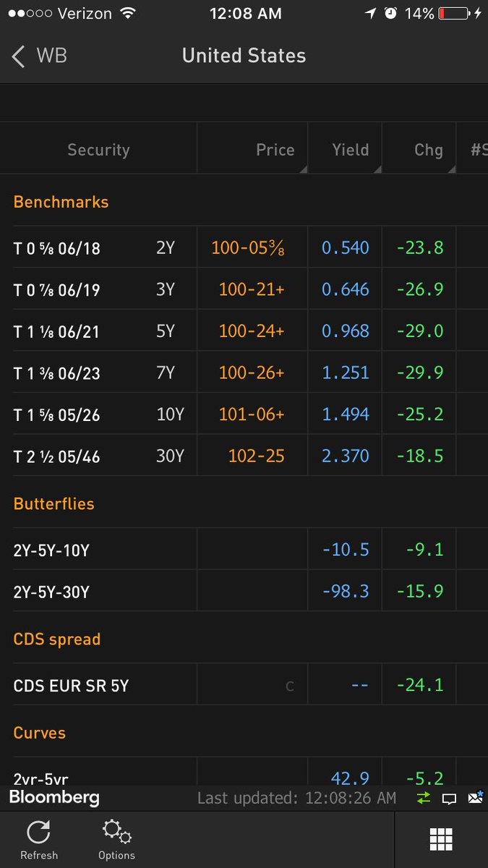Open the mail envelope icon
488x868 pixels.
tap(475, 798)
